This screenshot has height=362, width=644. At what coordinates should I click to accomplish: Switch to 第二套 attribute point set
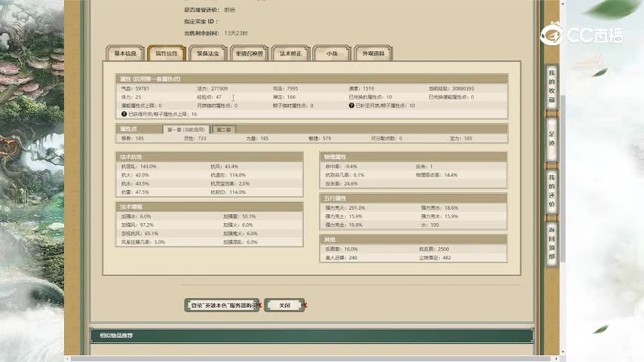point(224,130)
